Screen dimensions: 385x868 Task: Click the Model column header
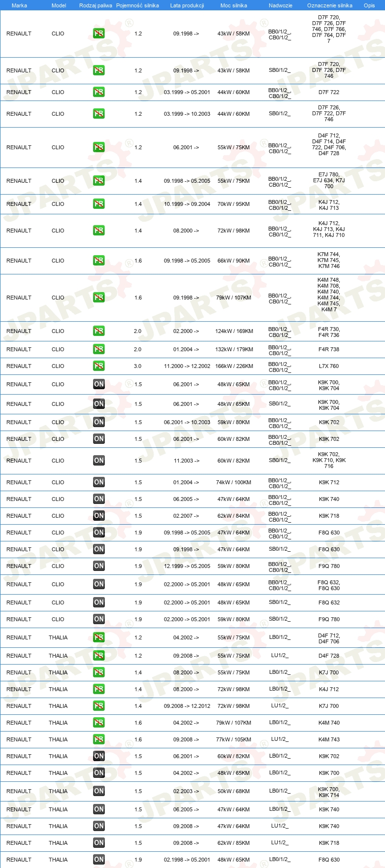(x=59, y=5)
